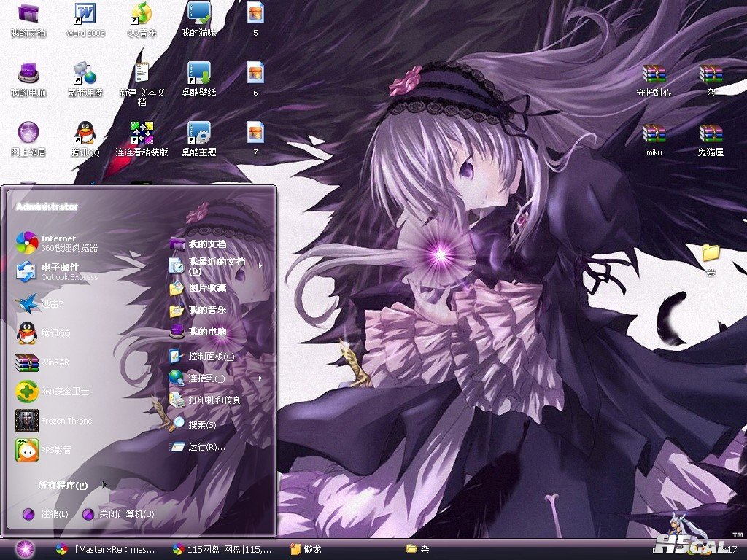Select 鬼猫屋 RAR archive icon
Screen dimensions: 747x560
711,134
